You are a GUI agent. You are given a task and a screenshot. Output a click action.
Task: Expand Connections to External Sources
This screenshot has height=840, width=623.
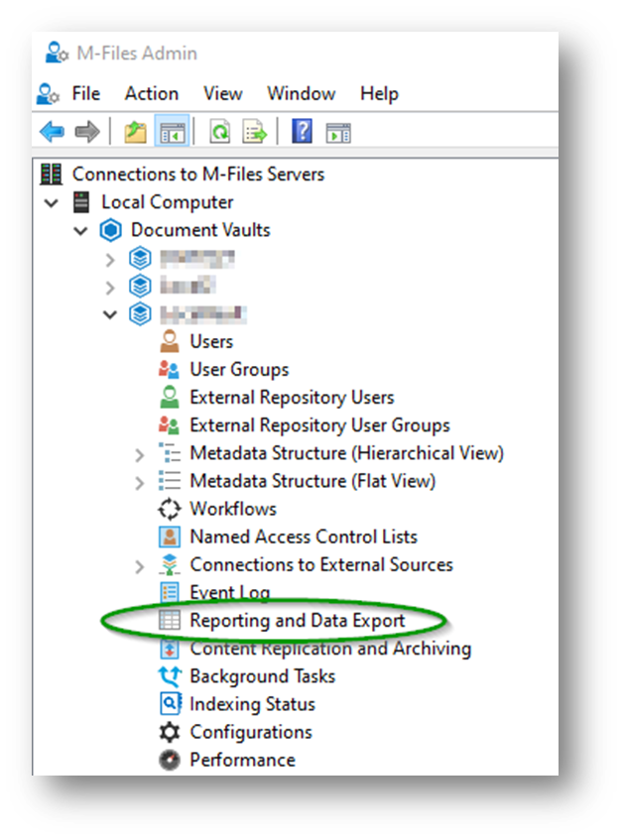click(x=140, y=565)
